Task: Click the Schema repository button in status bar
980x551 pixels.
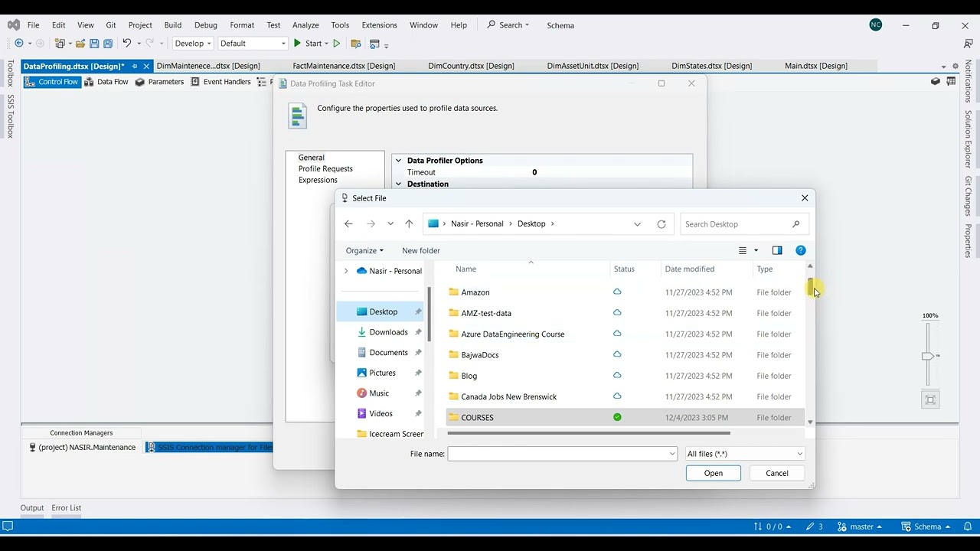Action: point(926,527)
